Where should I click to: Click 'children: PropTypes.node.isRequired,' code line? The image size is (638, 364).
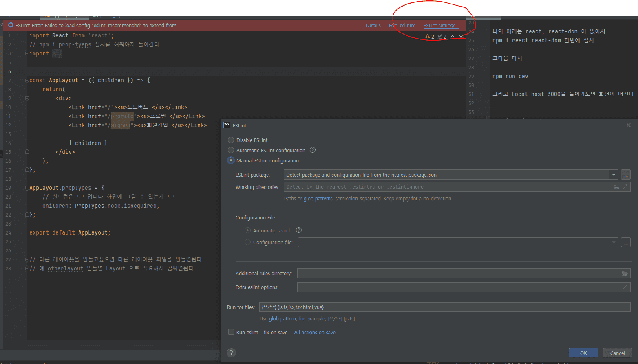point(101,206)
